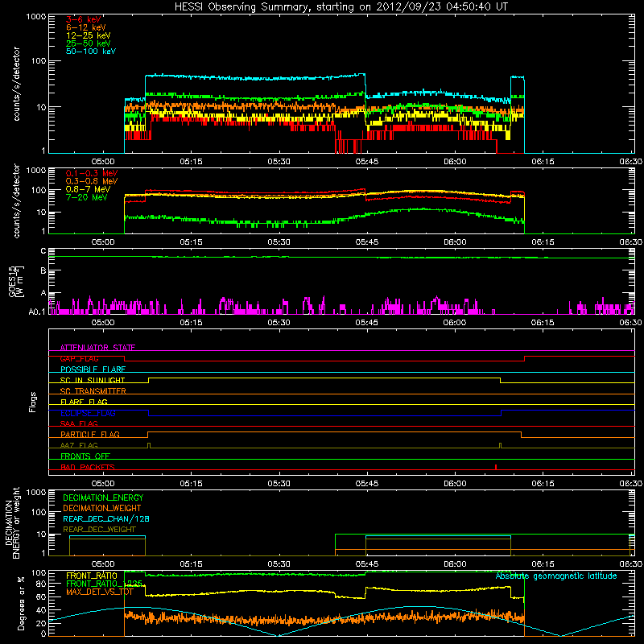Screen dimensions: 644x644
Task: Click the 25-50 keV legend label
Action: (x=89, y=43)
